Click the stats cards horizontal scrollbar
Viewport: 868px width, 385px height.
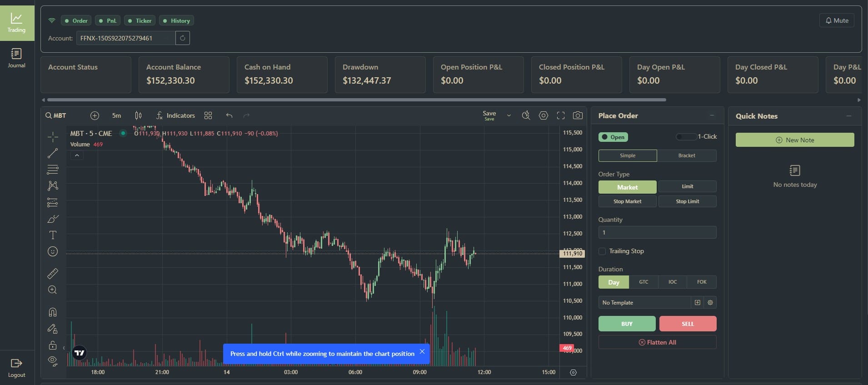(x=356, y=100)
